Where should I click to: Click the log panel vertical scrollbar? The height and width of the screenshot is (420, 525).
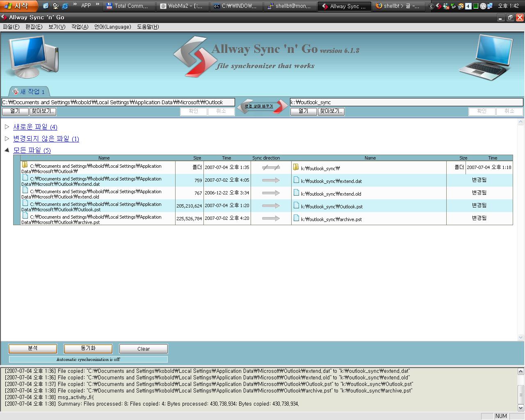click(x=521, y=390)
